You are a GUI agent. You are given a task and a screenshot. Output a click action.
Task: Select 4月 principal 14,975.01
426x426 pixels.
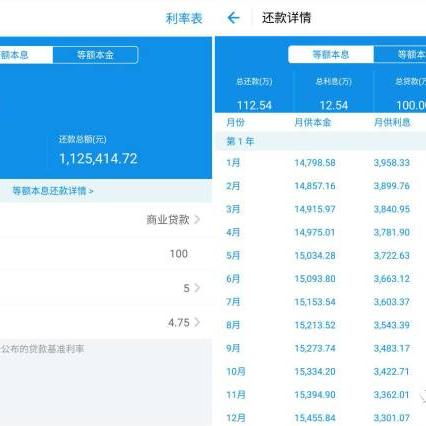[x=315, y=232]
